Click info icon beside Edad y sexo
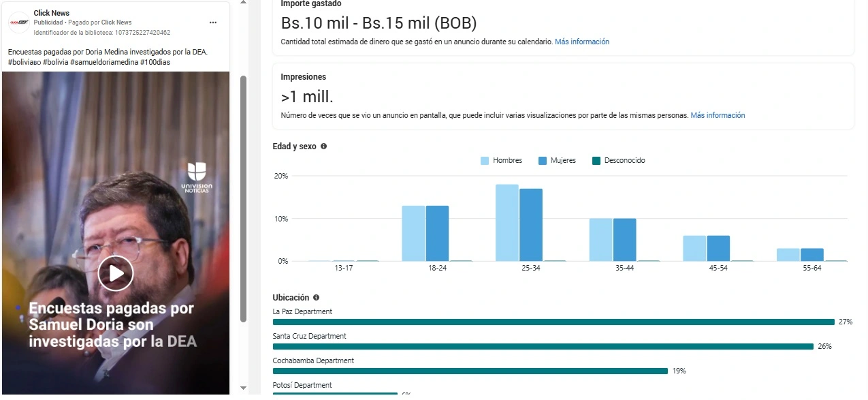Screen dimensions: 868x400 pos(323,147)
